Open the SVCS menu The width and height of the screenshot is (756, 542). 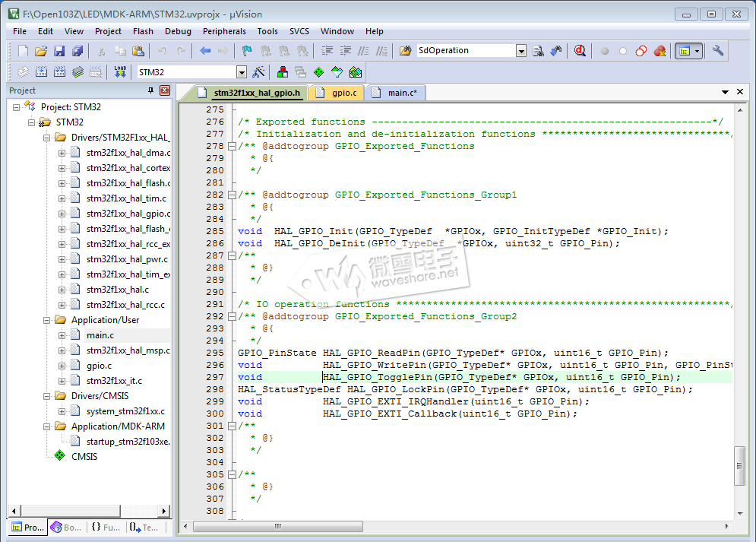pos(299,31)
